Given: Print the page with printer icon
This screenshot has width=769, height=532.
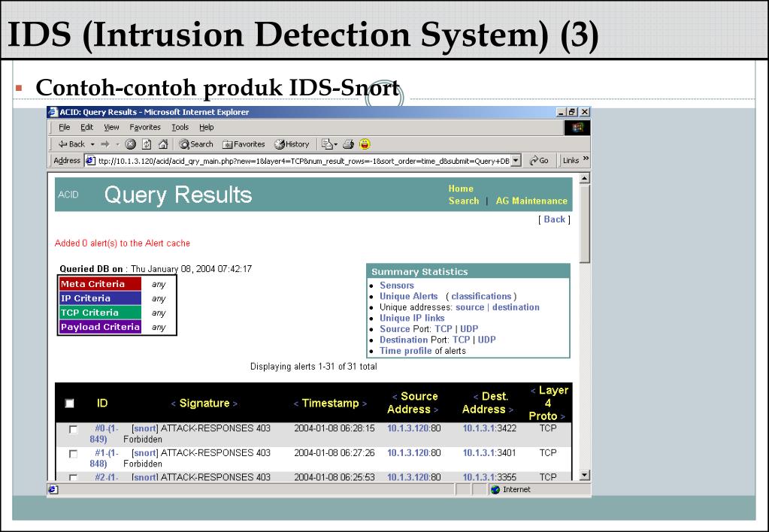Looking at the screenshot, I should pyautogui.click(x=348, y=144).
